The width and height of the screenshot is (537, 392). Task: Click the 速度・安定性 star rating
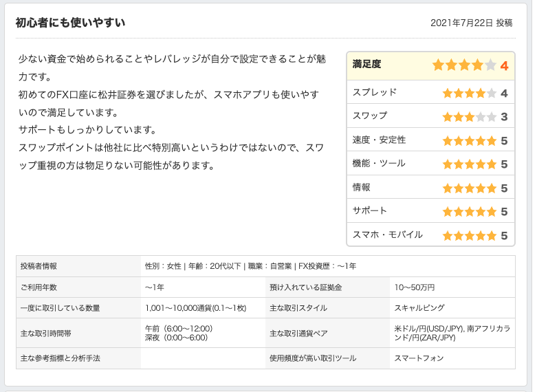[469, 140]
